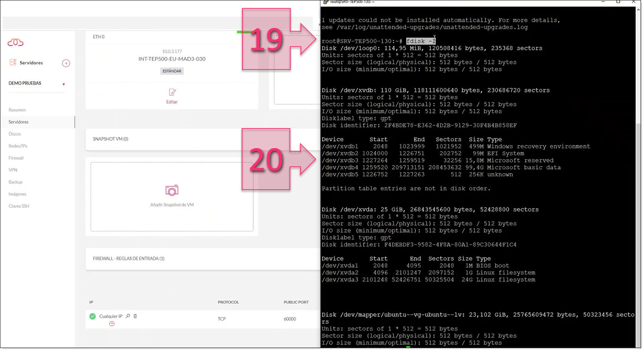Click the magnifier icon next to Cualquier IP

(x=129, y=316)
